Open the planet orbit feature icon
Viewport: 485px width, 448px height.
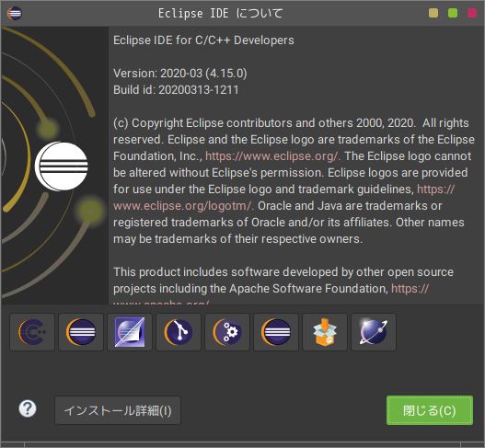pos(374,332)
